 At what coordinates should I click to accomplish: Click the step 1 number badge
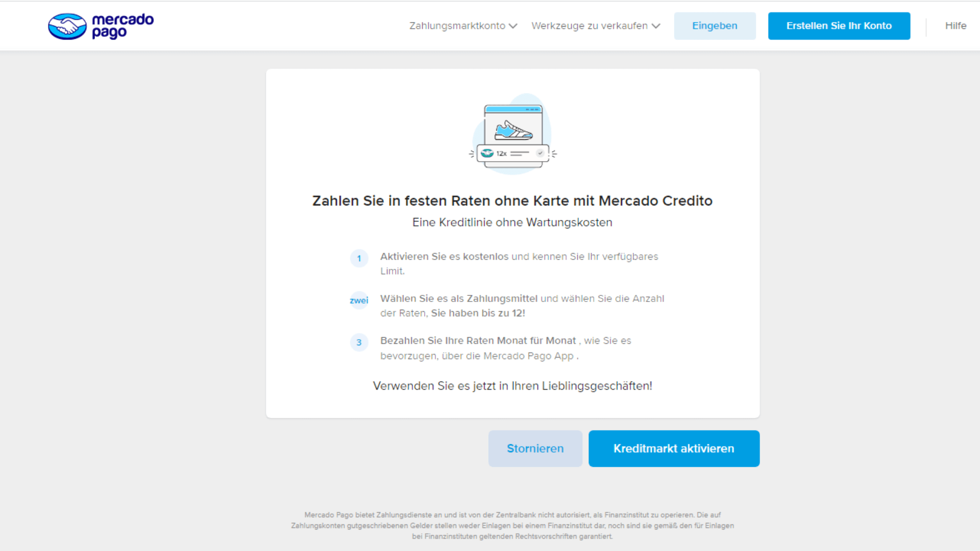[x=359, y=258]
